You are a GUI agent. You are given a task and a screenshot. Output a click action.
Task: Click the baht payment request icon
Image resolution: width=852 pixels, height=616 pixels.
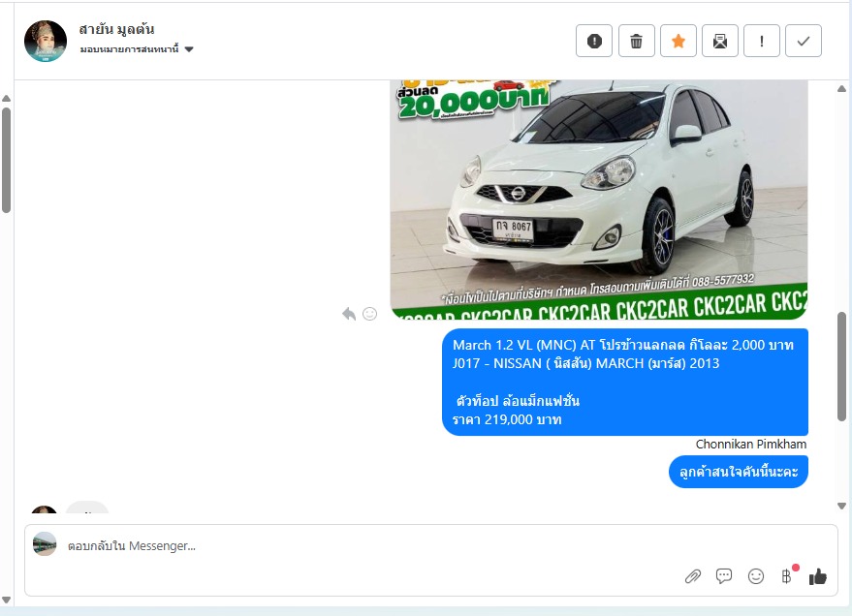pyautogui.click(x=786, y=576)
